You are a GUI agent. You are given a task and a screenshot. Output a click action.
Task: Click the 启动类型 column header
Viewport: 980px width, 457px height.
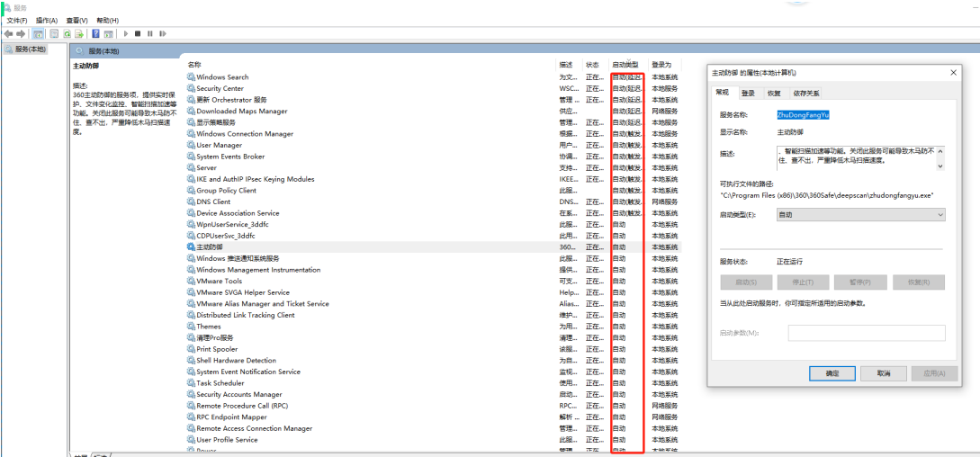625,65
